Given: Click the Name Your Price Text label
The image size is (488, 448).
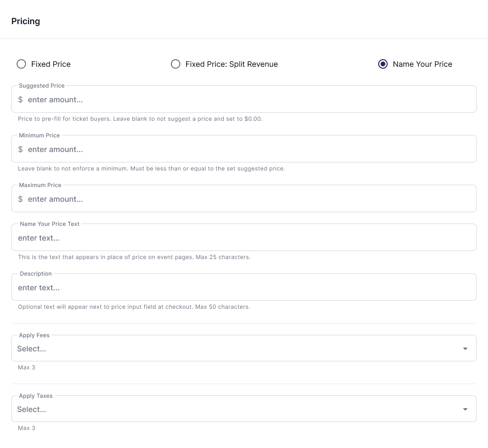Looking at the screenshot, I should [50, 224].
